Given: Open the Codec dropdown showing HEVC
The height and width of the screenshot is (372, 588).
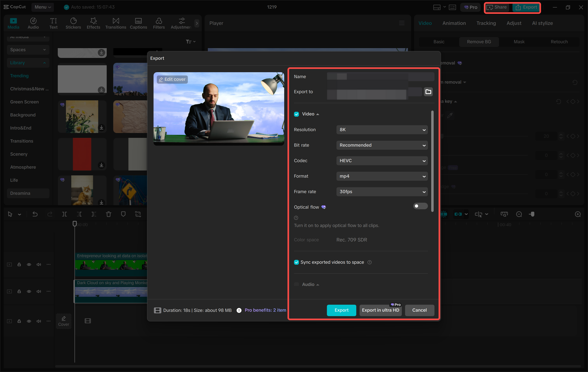Looking at the screenshot, I should tap(382, 161).
